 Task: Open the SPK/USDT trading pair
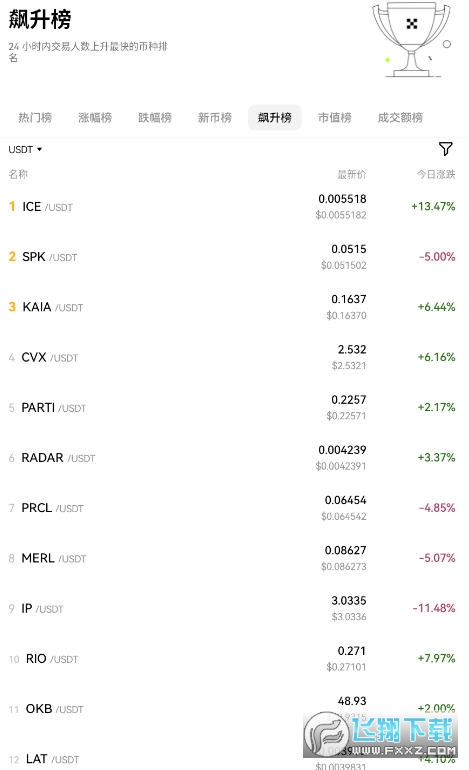(x=234, y=257)
